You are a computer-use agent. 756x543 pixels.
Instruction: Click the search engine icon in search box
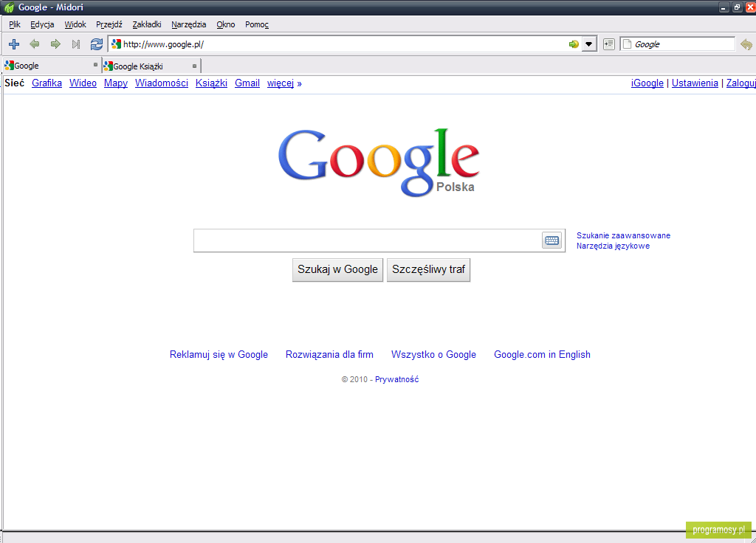(628, 44)
